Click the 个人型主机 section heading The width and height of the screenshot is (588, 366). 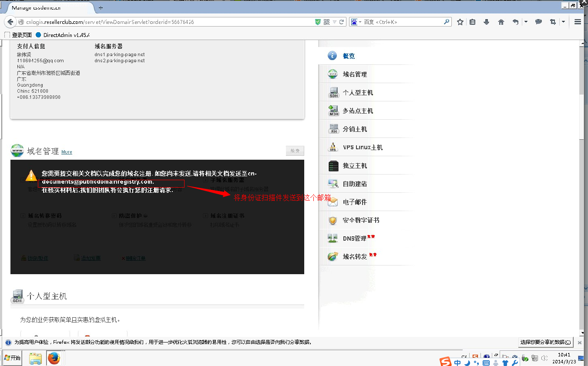tap(47, 296)
